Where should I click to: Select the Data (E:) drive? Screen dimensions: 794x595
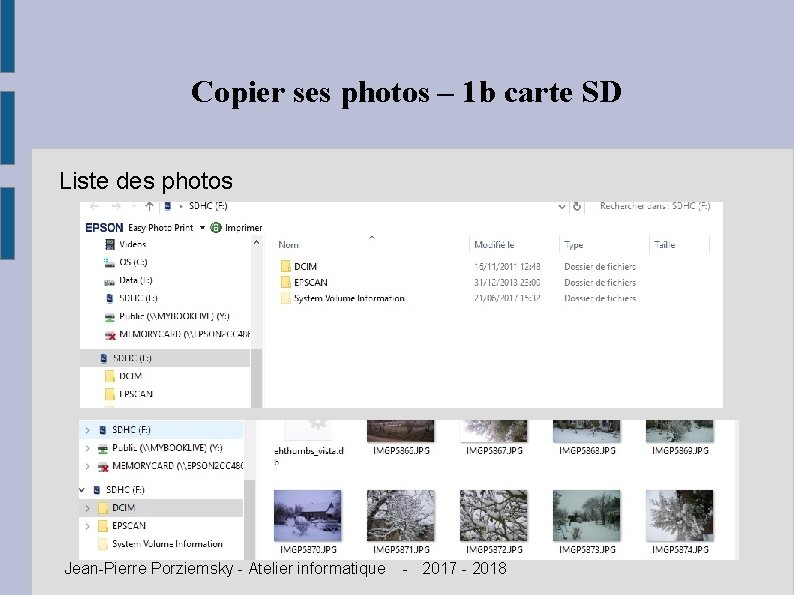coord(136,281)
